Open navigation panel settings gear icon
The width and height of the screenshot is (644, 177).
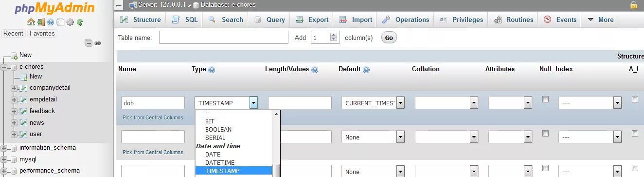pyautogui.click(x=70, y=22)
